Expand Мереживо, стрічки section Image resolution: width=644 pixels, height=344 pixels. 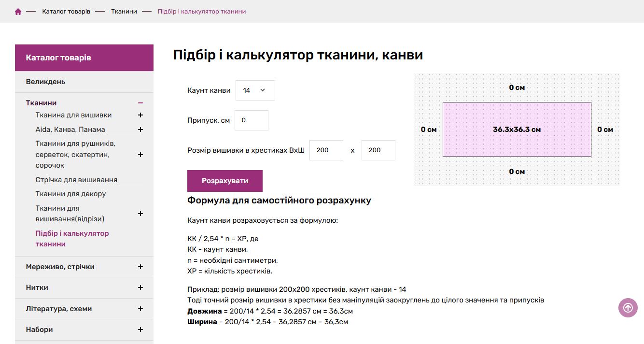coord(140,266)
